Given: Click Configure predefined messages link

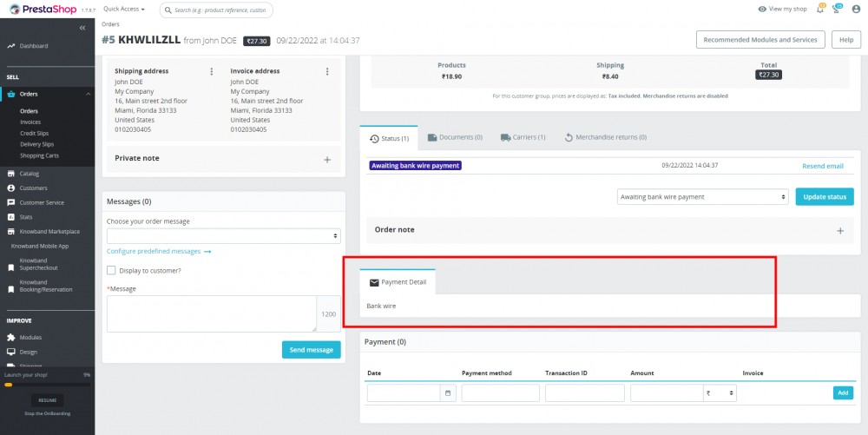Looking at the screenshot, I should pos(159,251).
